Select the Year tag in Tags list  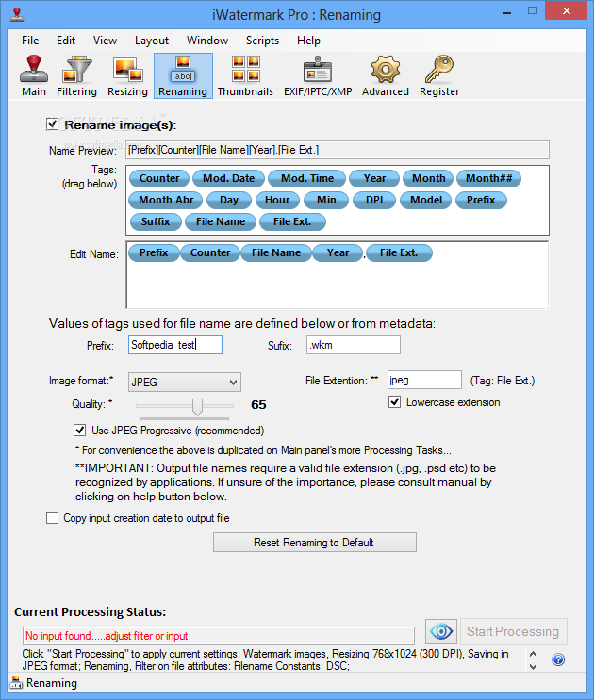pyautogui.click(x=374, y=179)
